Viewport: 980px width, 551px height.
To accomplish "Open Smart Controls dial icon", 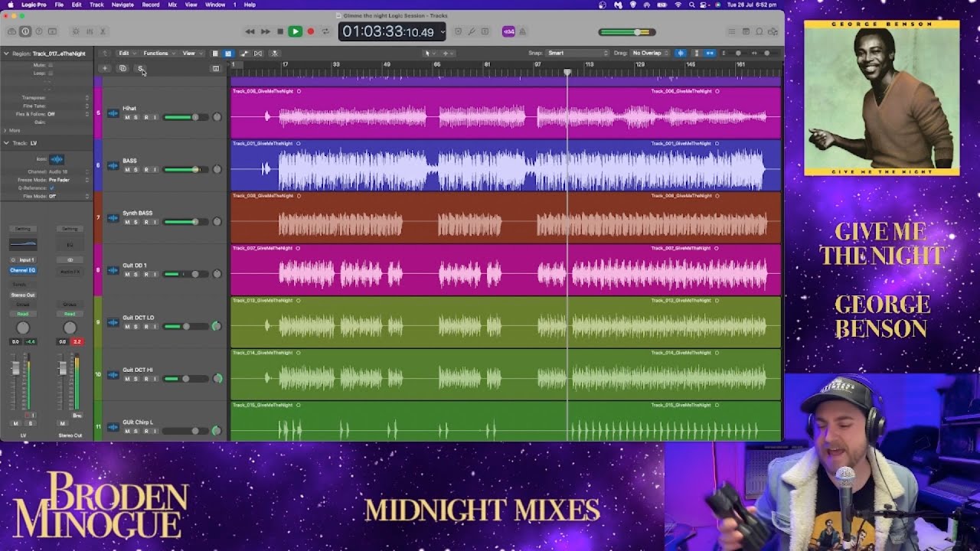I will coord(75,31).
